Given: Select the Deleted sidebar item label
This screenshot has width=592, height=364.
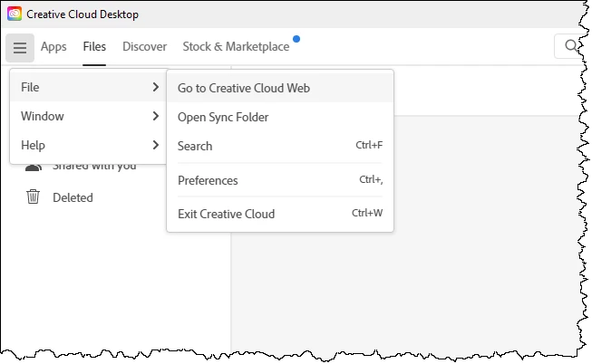Looking at the screenshot, I should click(x=73, y=197).
